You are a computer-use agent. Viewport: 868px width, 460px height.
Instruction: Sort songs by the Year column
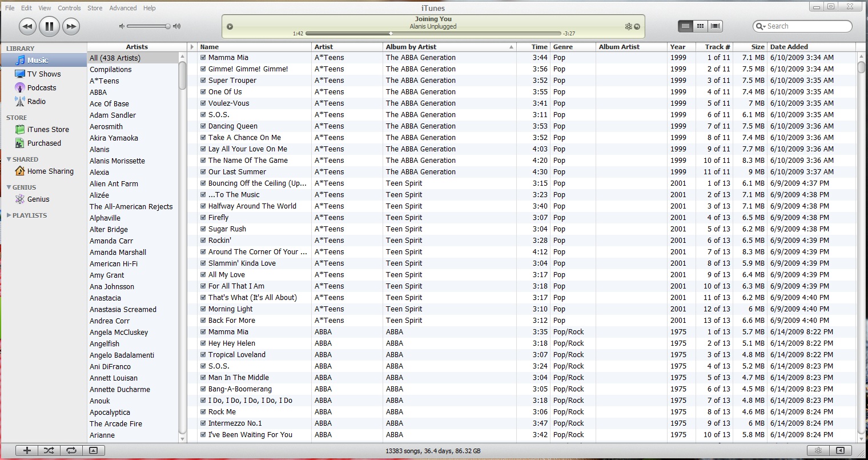(x=682, y=47)
